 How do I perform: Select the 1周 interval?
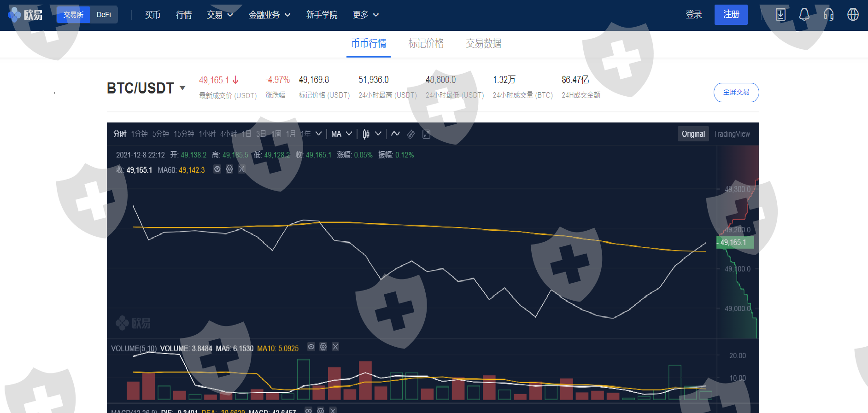click(x=276, y=134)
